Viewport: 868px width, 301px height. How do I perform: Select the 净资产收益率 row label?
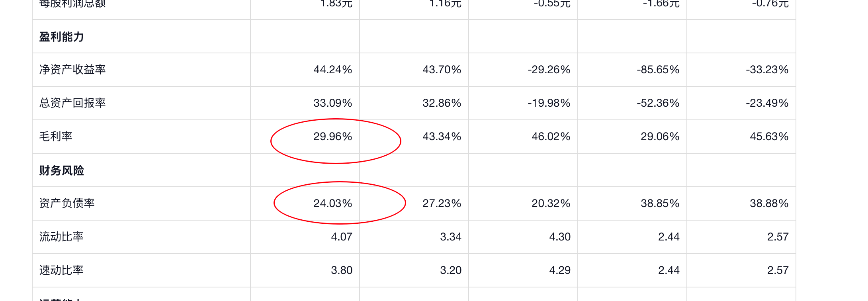tap(72, 70)
